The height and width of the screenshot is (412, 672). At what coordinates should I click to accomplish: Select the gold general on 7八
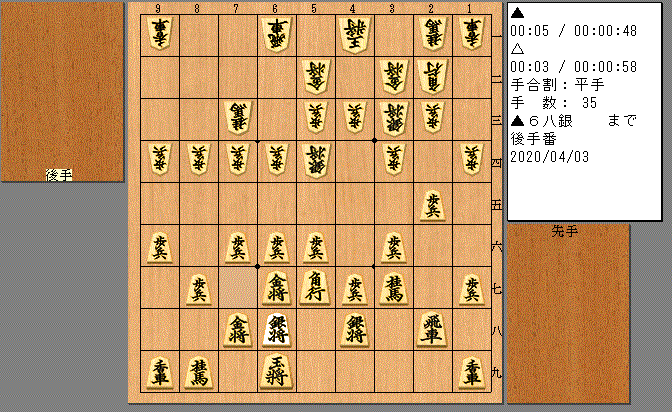(238, 329)
